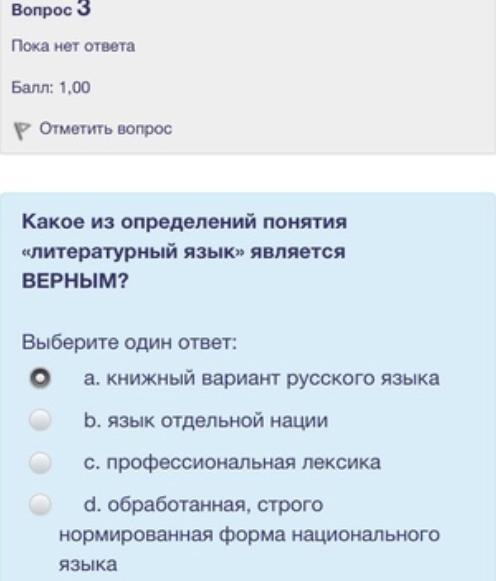Click the letter d. option label
Screen dimensions: 496x581
click(92, 504)
